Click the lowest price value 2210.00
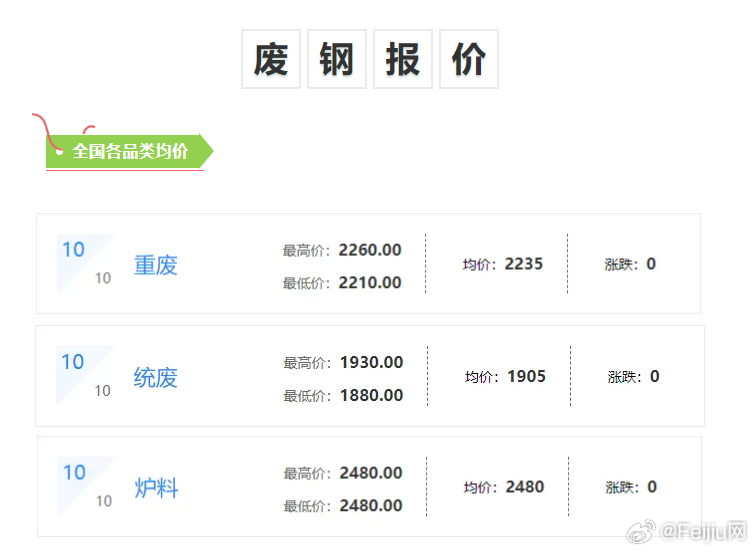This screenshot has height=552, width=755. coord(370,283)
